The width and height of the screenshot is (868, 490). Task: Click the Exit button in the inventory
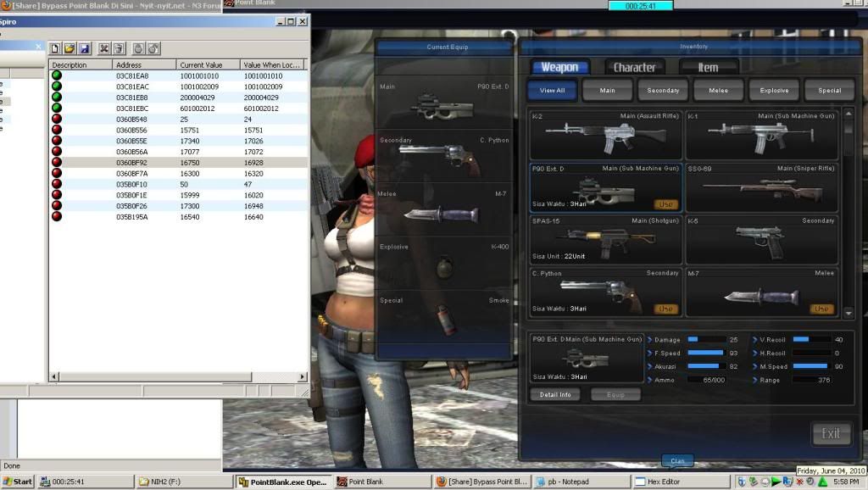(831, 433)
